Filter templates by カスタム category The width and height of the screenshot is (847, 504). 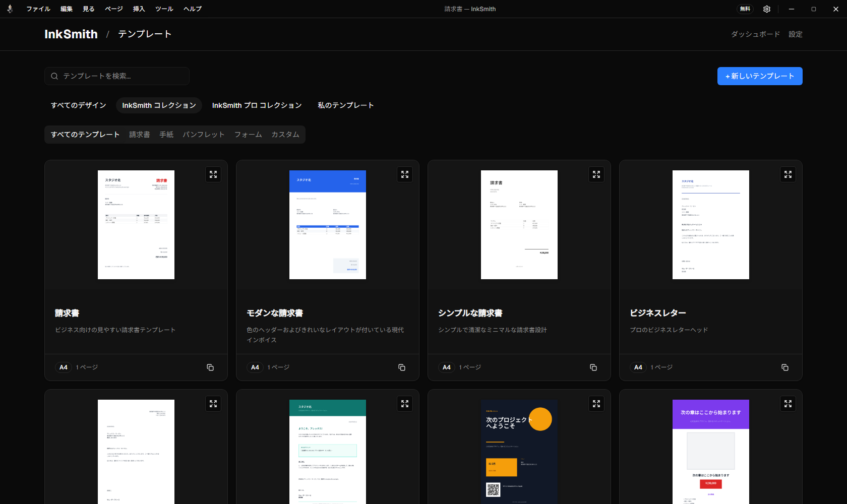pos(285,135)
